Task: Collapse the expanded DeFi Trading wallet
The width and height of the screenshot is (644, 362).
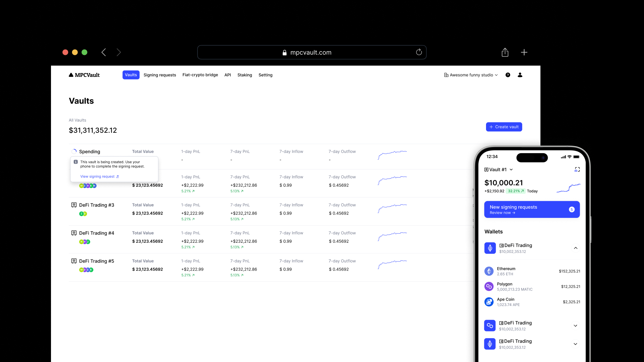Action: coord(576,248)
